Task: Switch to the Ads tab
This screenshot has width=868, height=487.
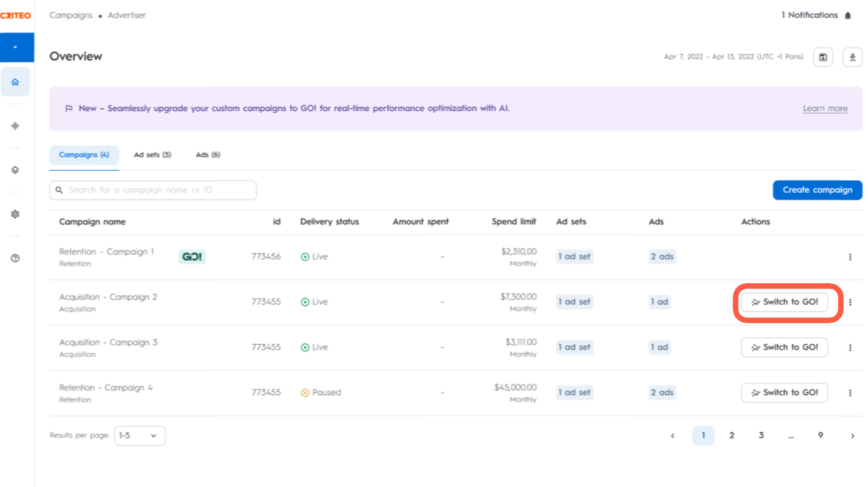Action: 208,155
